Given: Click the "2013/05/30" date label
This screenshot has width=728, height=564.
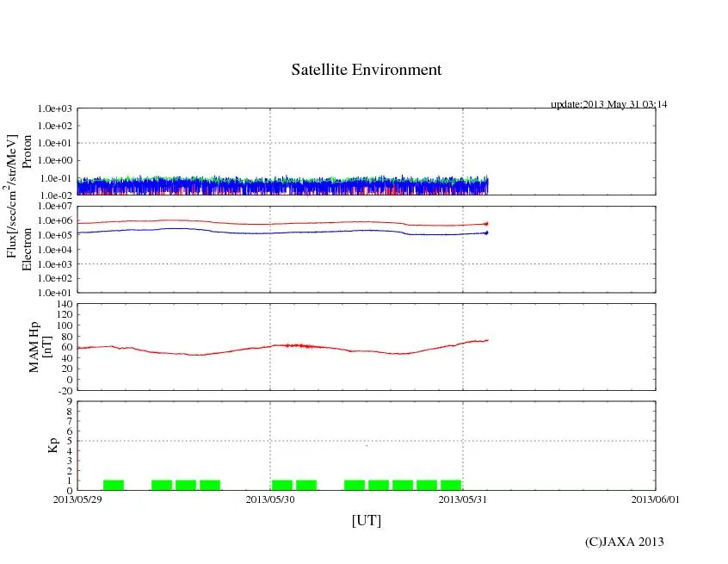Looking at the screenshot, I should click(270, 499).
